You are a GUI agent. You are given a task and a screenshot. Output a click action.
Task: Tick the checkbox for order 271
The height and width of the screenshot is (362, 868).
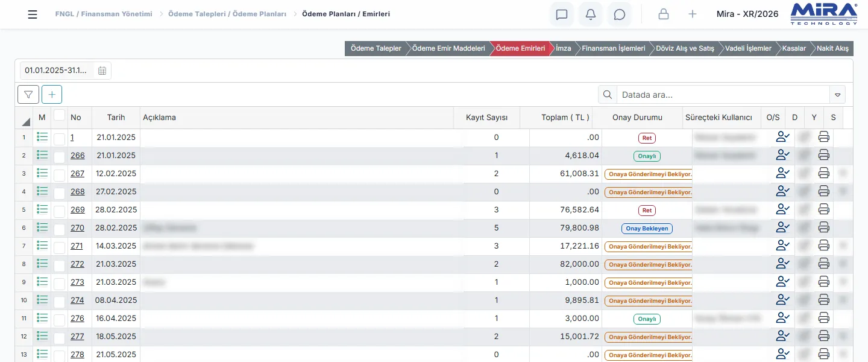pos(59,247)
